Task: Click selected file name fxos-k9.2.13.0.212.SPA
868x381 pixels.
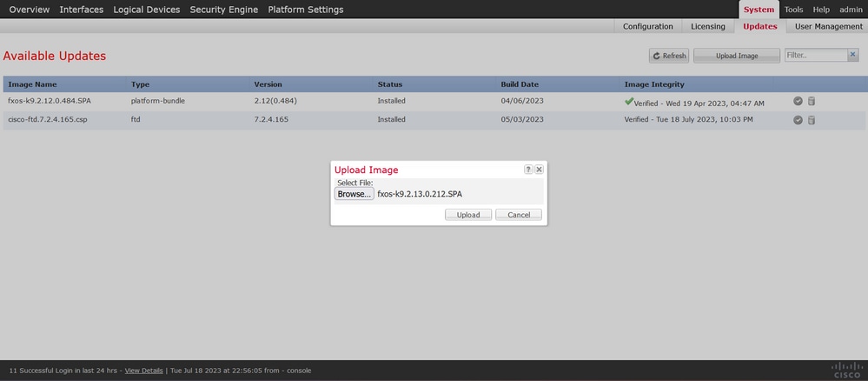Action: (x=420, y=194)
